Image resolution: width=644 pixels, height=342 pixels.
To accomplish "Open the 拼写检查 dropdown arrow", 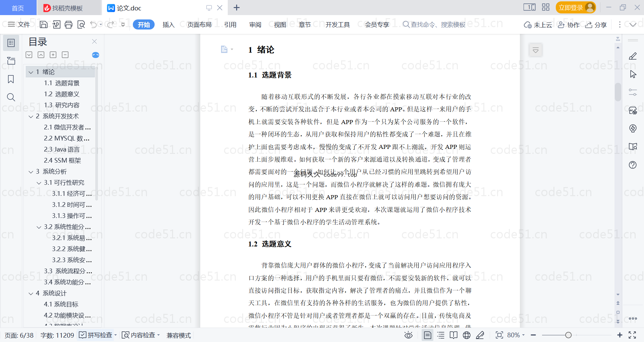I will coord(115,335).
